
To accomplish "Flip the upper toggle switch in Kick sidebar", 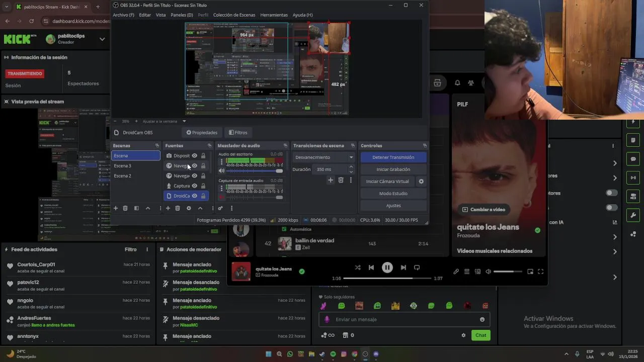I will (x=612, y=193).
